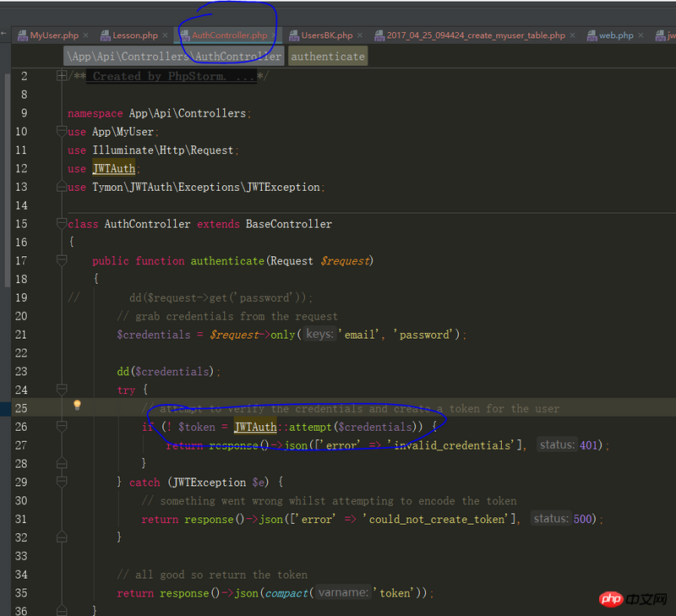Click the fold end marker on line 13
Viewport: 676px width, 616px height.
[62, 187]
